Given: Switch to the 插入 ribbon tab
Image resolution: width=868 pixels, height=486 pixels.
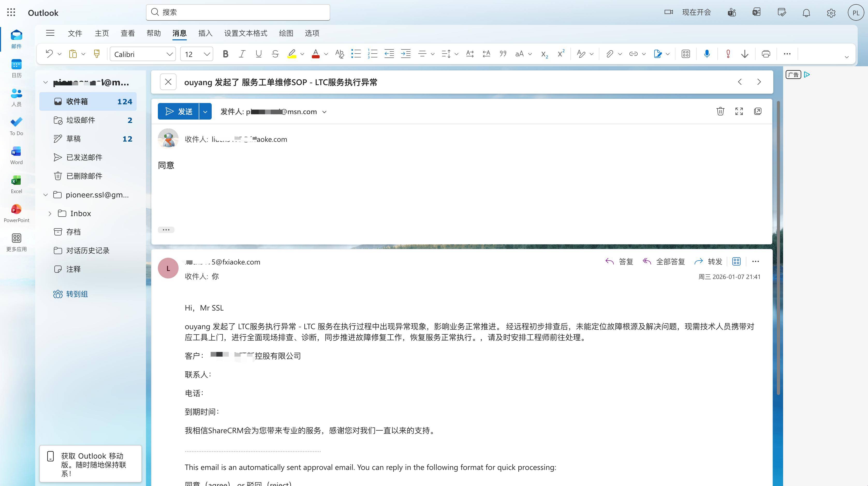Looking at the screenshot, I should pyautogui.click(x=205, y=33).
